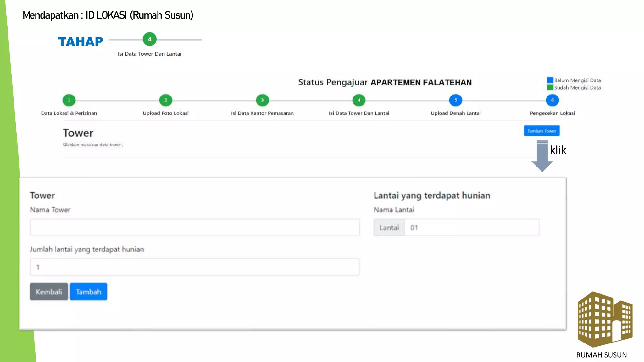Click the Nama Lantai 01 input field
Screen dimensions: 644x362
pos(472,228)
